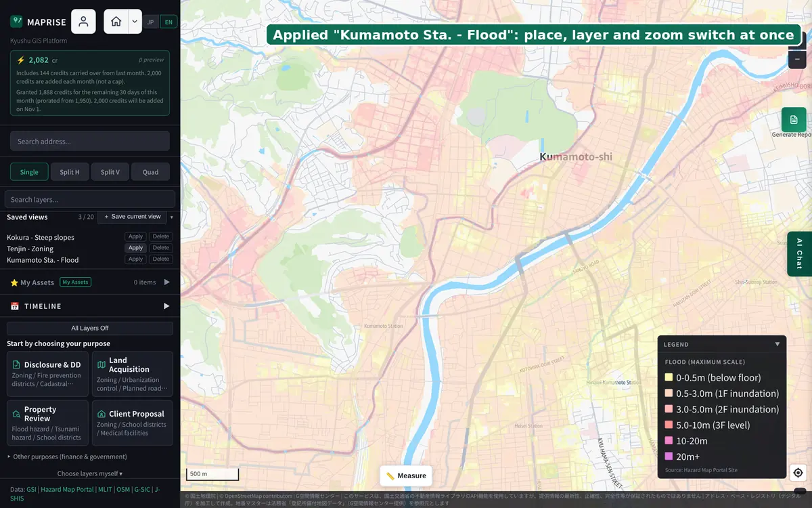Click the 0-0.5m (below floor) yellow swatch
Screen dimensions: 812x508
point(669,377)
